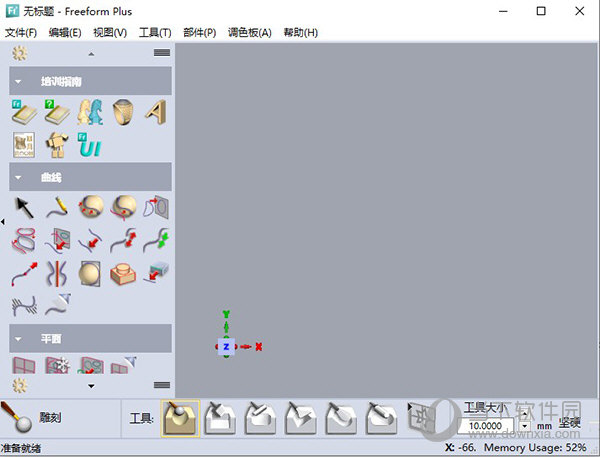Screen dimensions: 600x457
Task: Select the second carving tool in toolbar
Action: [220, 418]
